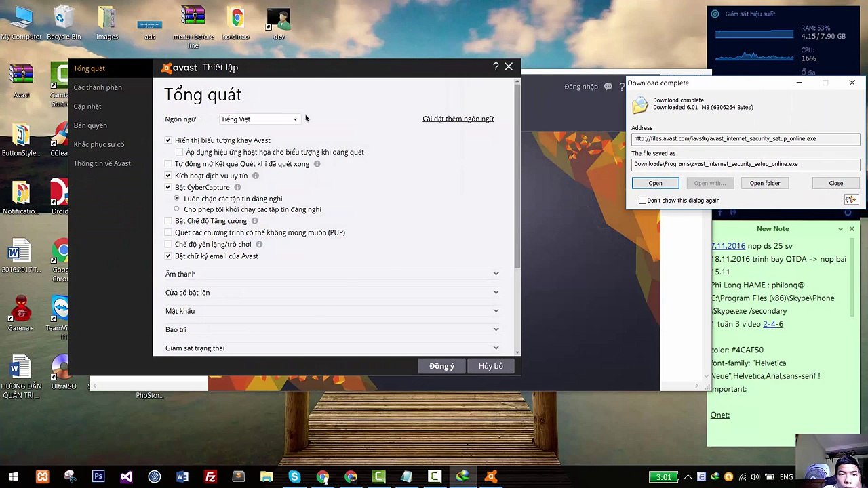Show info for 'Chế độ yên lặng/trò chơi'
The image size is (868, 488).
259,245
